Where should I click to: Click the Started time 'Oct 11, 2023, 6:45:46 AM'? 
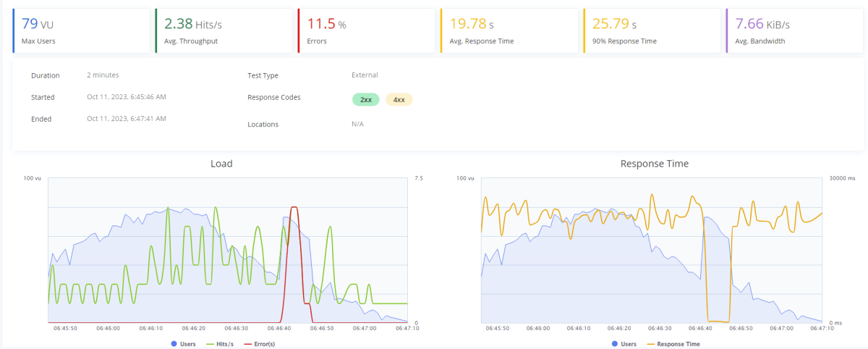click(127, 97)
